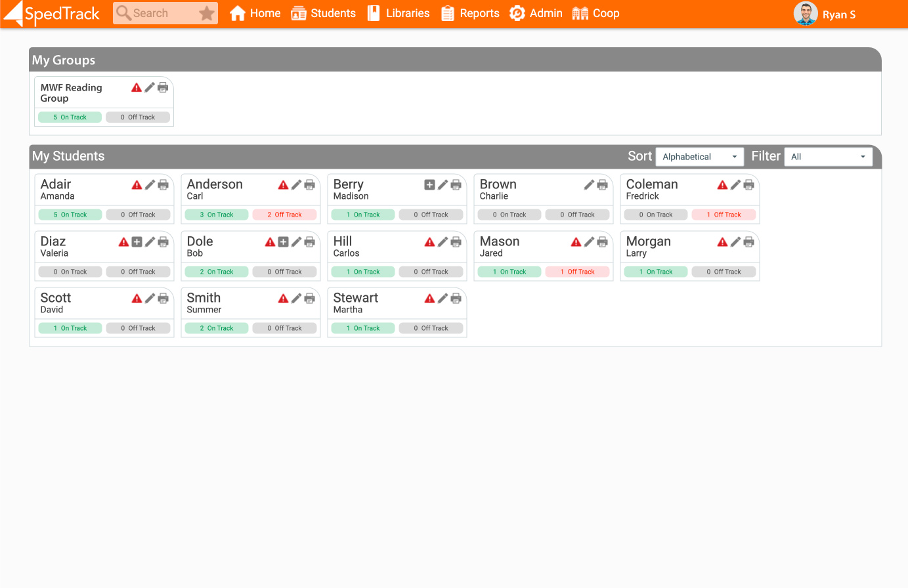Go to the Students menu

click(323, 13)
